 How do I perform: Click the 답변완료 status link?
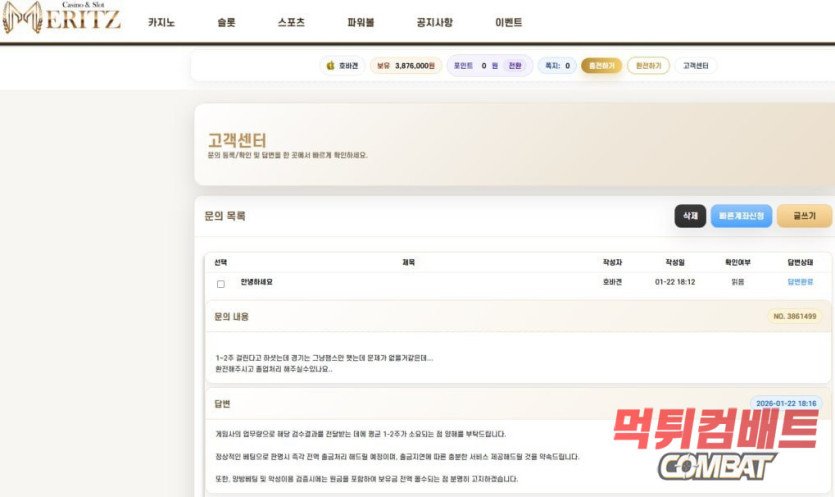point(802,283)
